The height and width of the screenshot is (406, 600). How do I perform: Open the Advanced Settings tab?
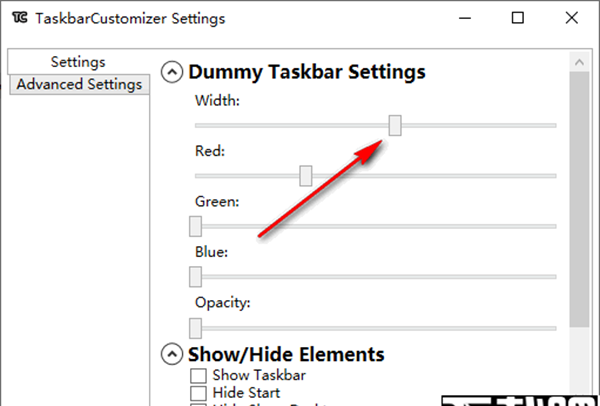(79, 84)
